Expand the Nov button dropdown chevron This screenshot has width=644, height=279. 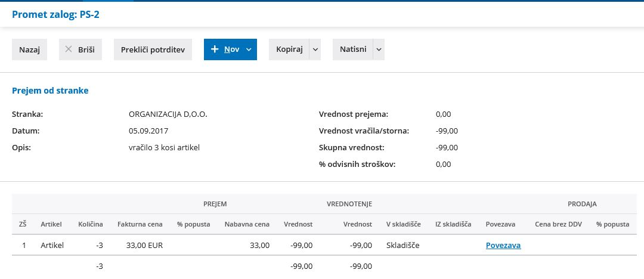[x=249, y=49]
